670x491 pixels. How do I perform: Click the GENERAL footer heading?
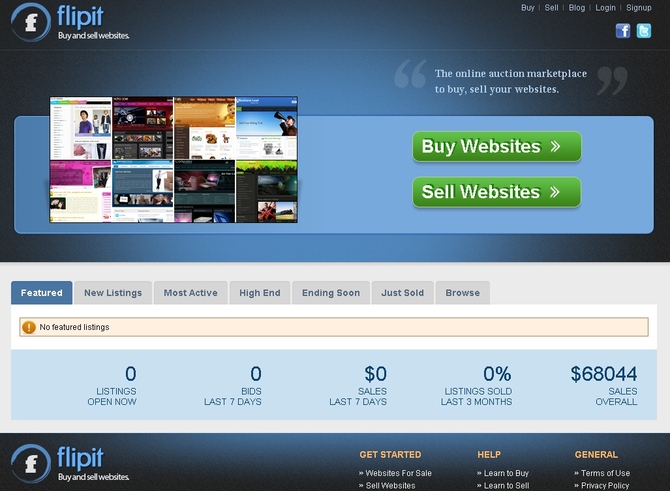596,455
